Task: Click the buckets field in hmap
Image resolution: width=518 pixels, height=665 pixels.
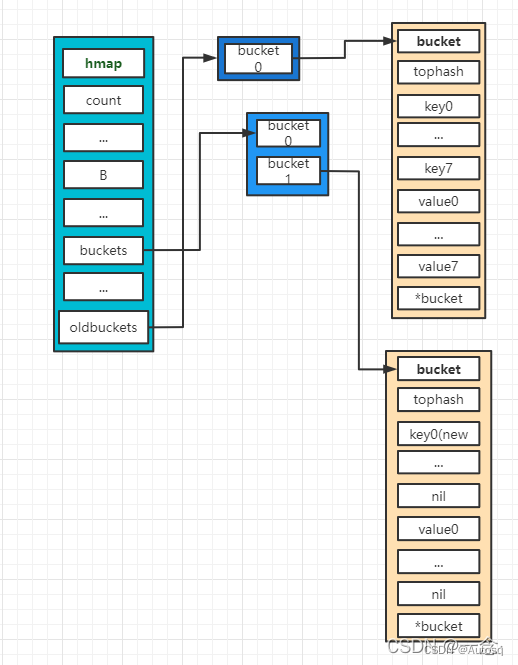Action: pos(104,250)
